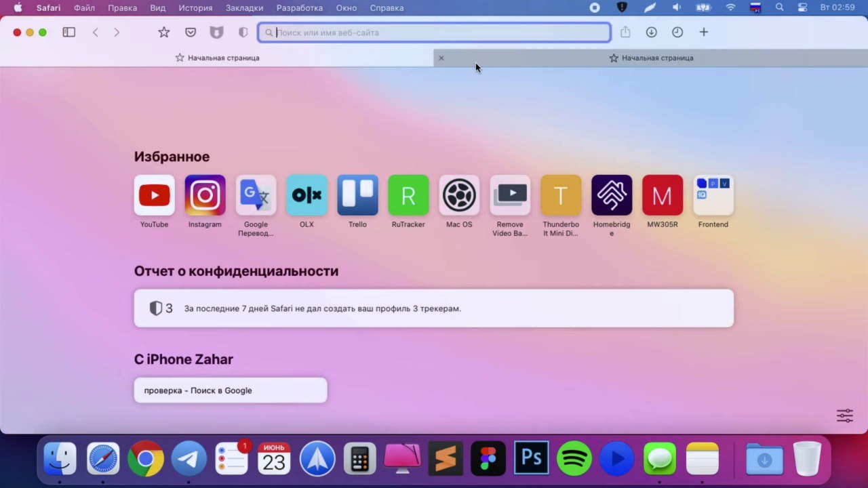Open Finder from the Dock
The image size is (868, 488).
60,460
